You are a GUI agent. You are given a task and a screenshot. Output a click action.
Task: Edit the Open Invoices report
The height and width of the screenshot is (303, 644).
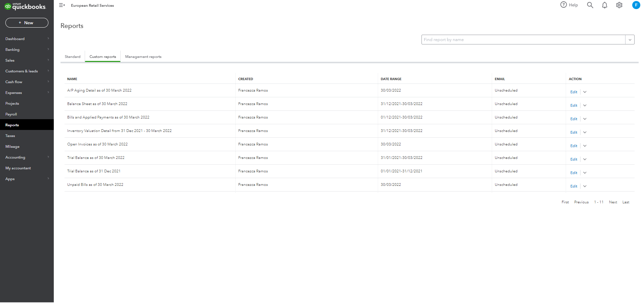[574, 146]
